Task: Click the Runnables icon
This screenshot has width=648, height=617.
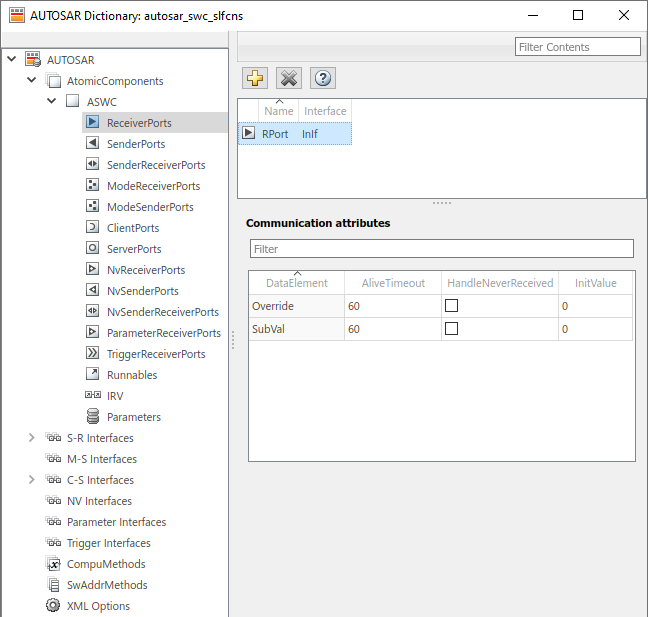Action: pos(93,374)
